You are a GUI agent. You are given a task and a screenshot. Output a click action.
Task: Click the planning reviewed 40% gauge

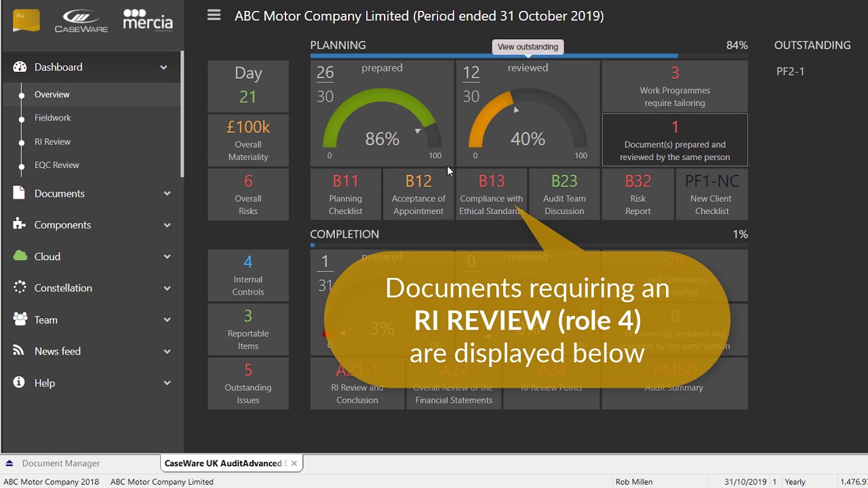point(528,113)
